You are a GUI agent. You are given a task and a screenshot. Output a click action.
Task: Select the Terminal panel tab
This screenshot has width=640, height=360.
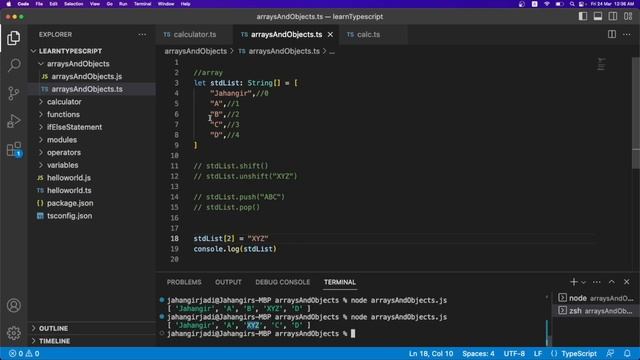pos(340,282)
